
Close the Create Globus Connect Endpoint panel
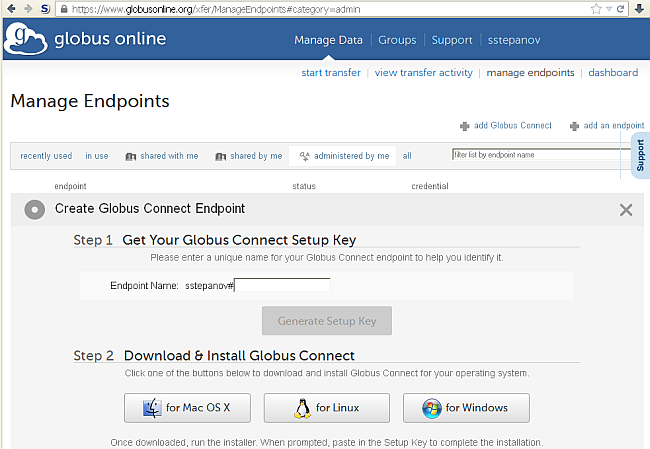point(626,210)
